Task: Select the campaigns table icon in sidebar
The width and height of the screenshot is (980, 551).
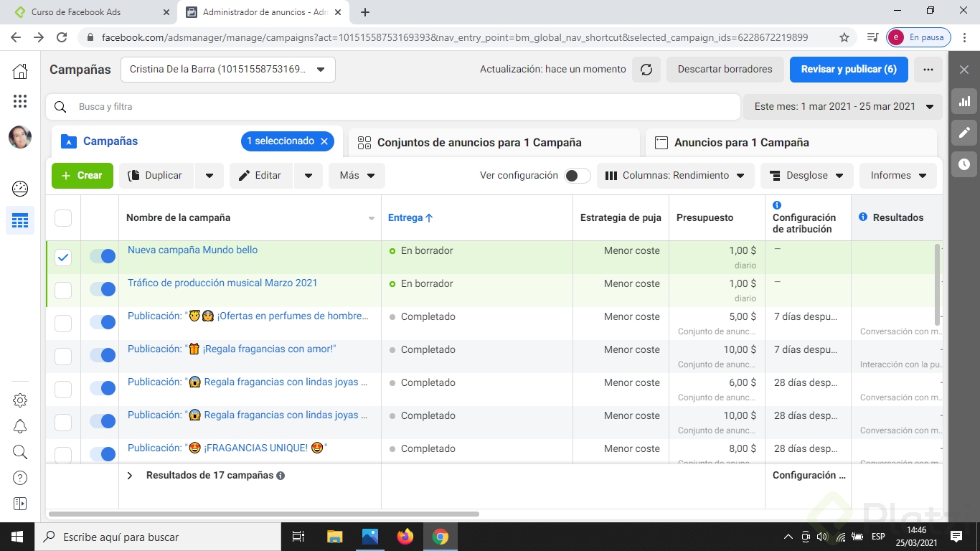Action: 20,220
